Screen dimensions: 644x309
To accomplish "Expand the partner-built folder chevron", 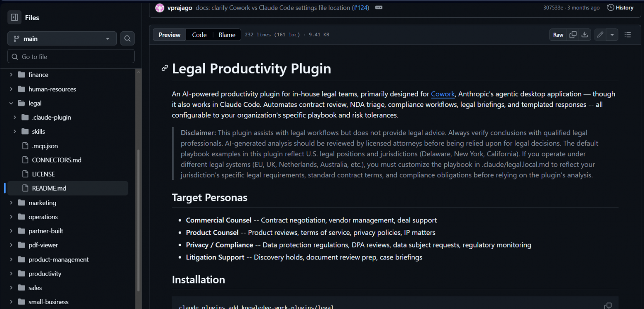I will [x=11, y=231].
